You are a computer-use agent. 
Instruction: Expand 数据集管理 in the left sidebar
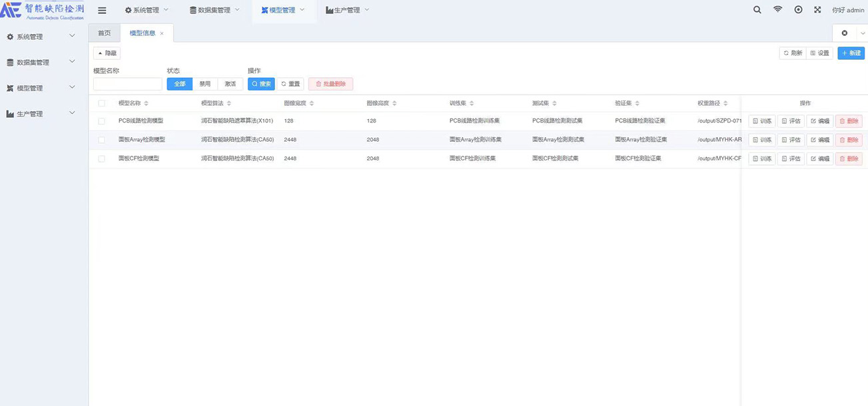40,63
